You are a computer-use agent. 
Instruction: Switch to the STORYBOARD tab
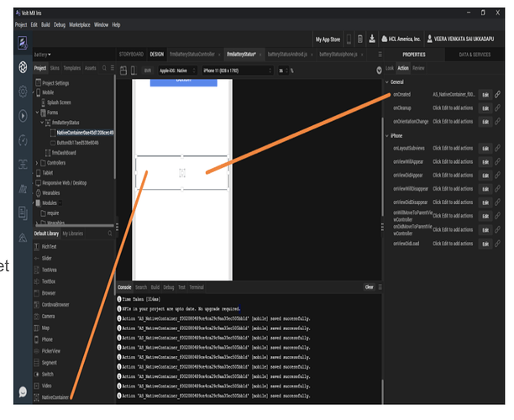(x=131, y=55)
